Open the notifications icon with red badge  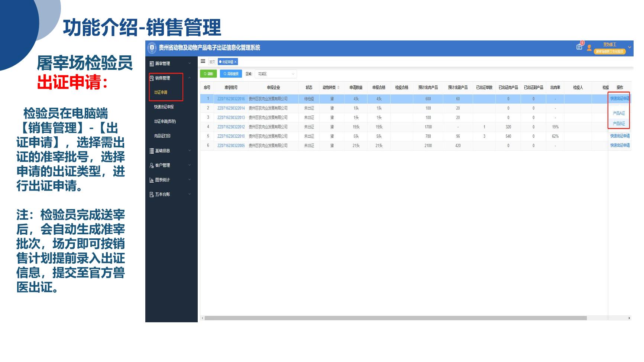579,47
